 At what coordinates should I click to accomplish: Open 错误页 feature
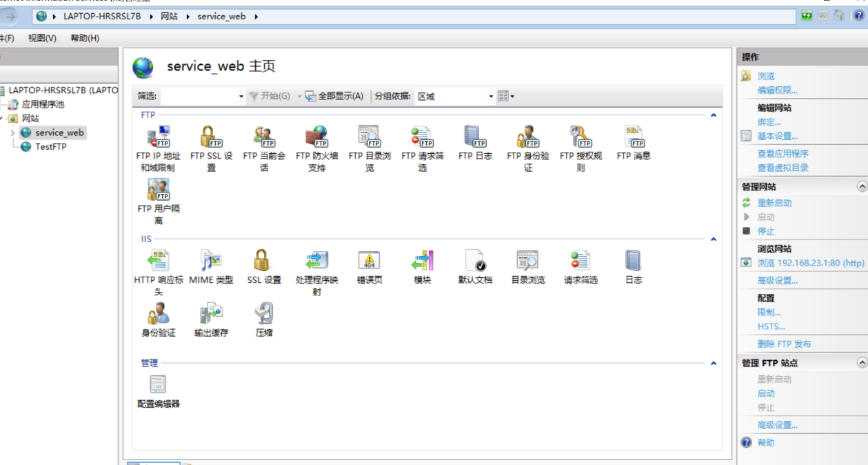click(x=370, y=267)
